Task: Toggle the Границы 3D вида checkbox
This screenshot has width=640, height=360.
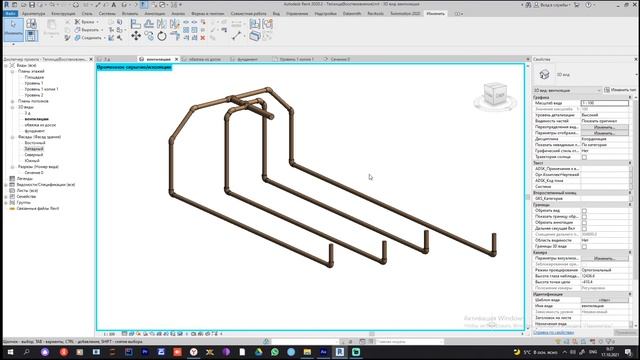Action: [584, 247]
